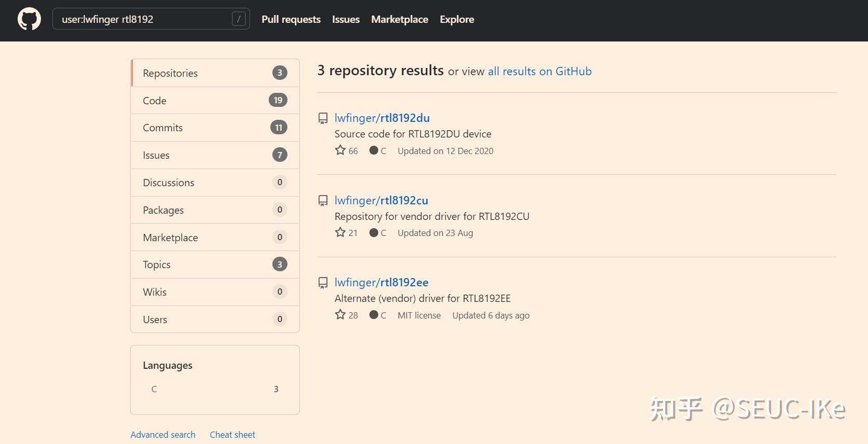This screenshot has height=444, width=868.
Task: Click star icon for rtl8192du repository
Action: [340, 150]
